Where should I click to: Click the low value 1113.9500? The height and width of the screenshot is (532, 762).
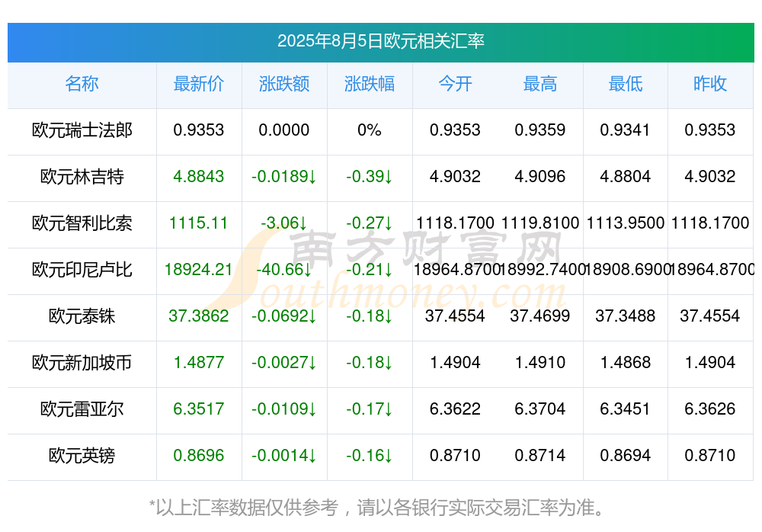(626, 223)
